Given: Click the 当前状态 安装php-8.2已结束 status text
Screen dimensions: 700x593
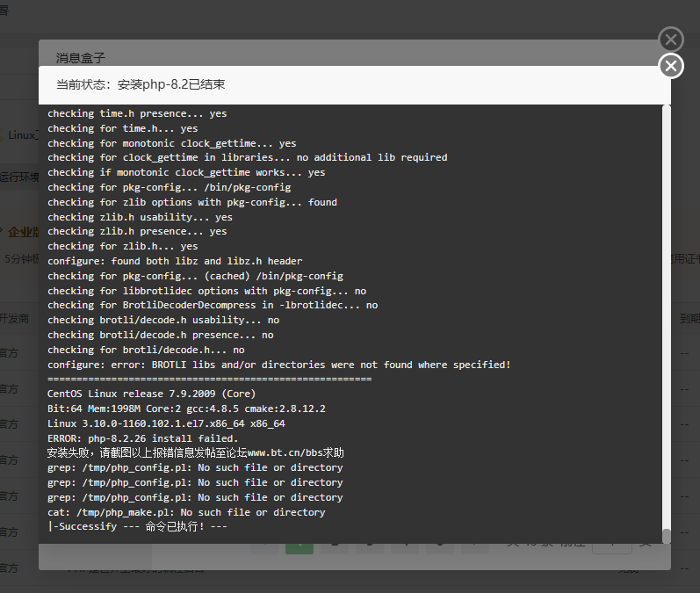Looking at the screenshot, I should [x=141, y=84].
